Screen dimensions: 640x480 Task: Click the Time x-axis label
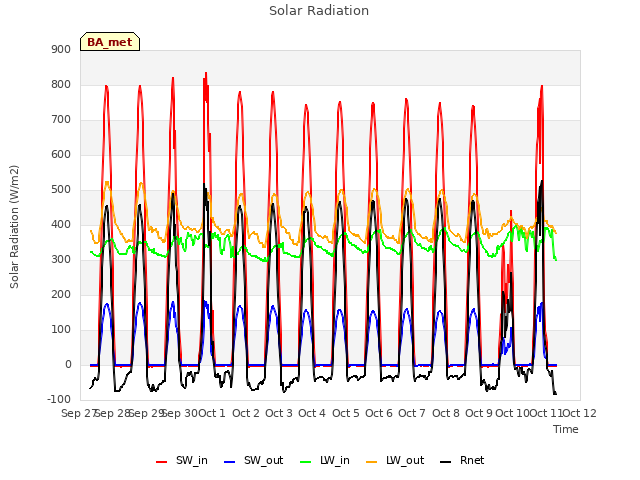click(x=566, y=429)
